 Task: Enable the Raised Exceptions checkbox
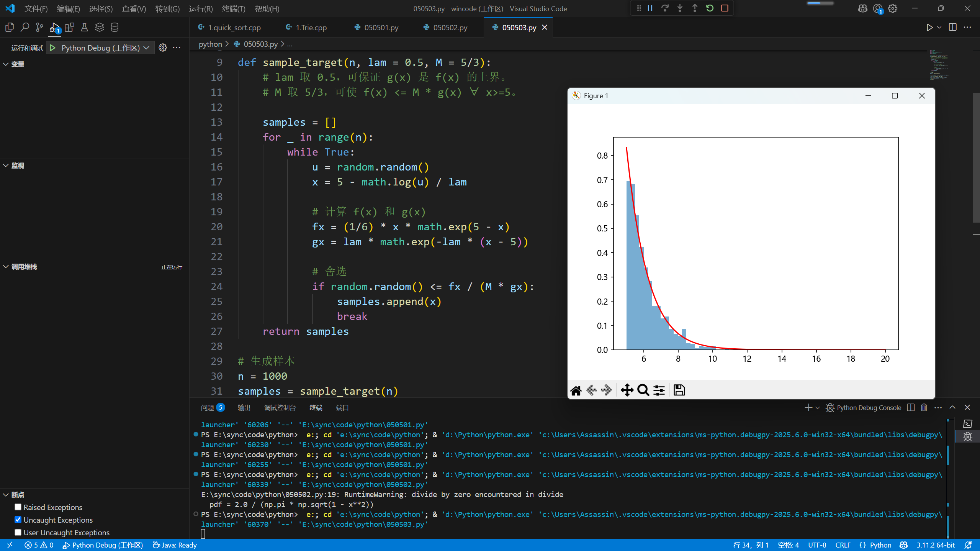point(18,507)
